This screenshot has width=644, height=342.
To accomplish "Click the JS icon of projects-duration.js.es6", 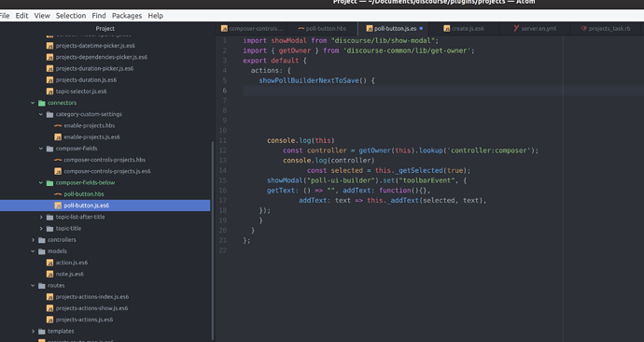I will point(49,79).
